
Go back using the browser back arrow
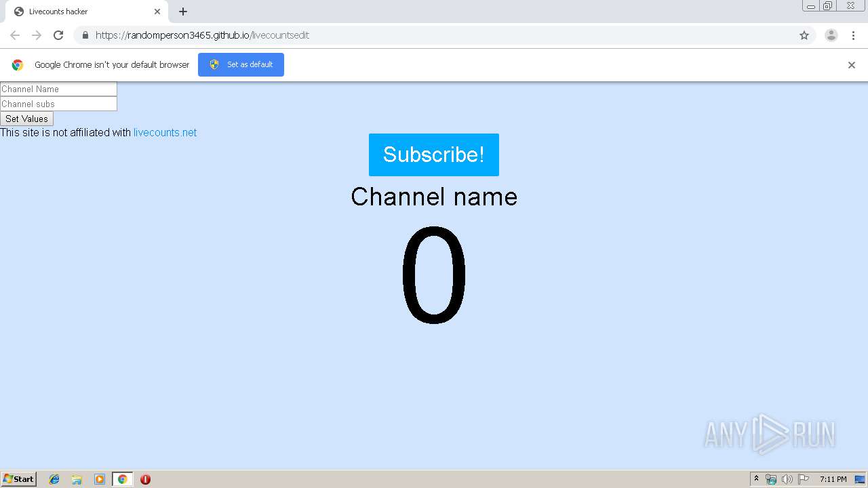click(x=15, y=35)
